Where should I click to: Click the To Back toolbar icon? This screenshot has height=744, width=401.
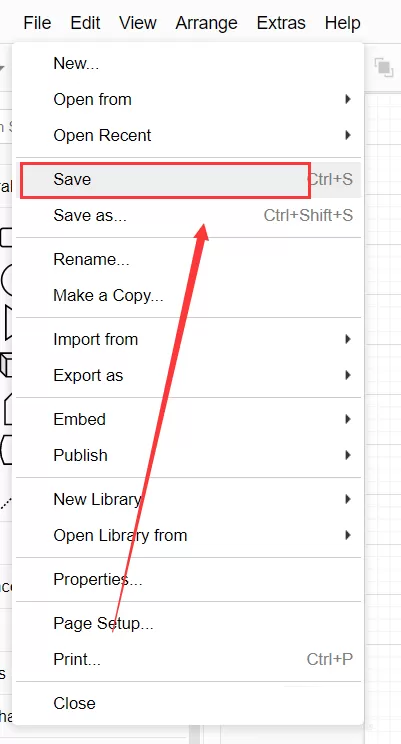[384, 67]
